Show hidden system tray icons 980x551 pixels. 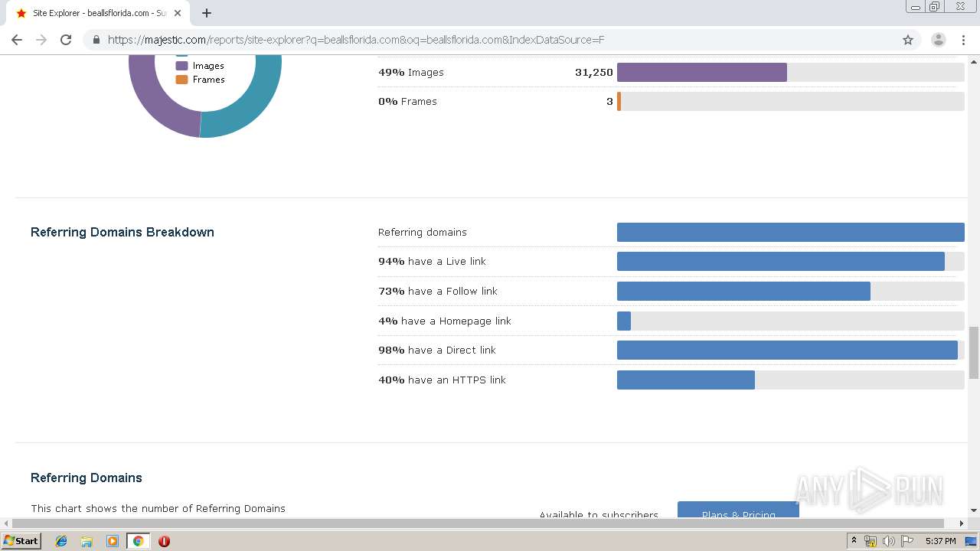coord(854,541)
